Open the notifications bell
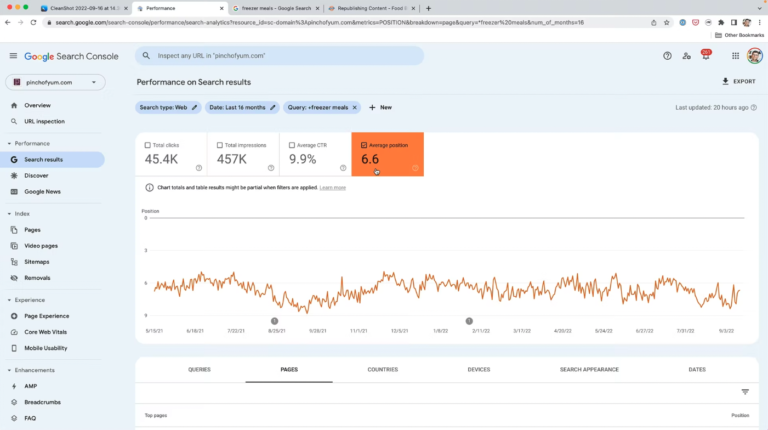 point(706,56)
